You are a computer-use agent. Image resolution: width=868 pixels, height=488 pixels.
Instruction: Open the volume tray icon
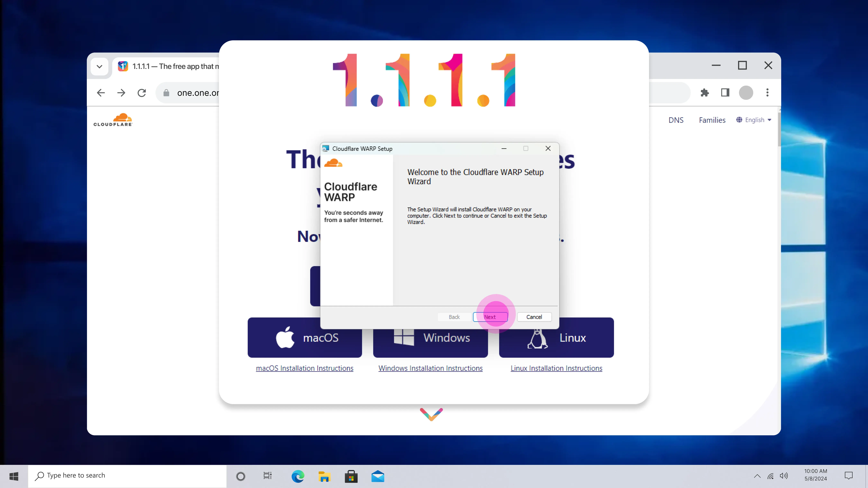tap(784, 475)
